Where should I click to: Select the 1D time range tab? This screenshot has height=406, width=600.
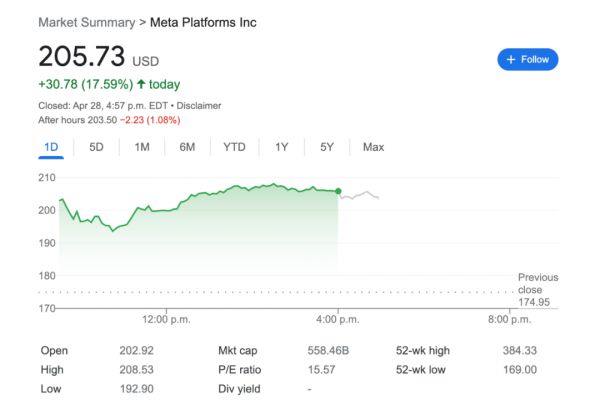tap(52, 147)
